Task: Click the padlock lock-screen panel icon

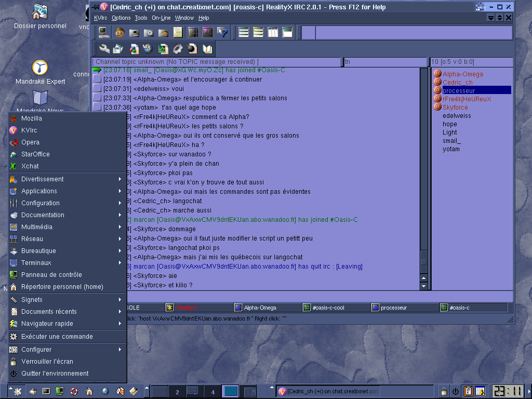Action: 444,392
